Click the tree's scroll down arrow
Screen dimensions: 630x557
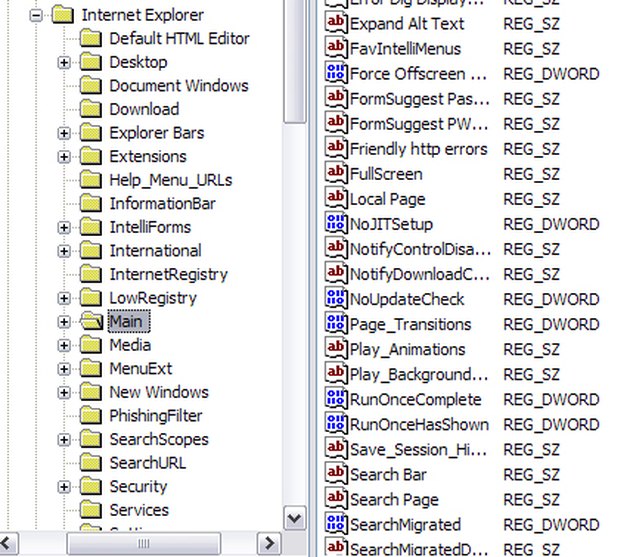[x=295, y=518]
